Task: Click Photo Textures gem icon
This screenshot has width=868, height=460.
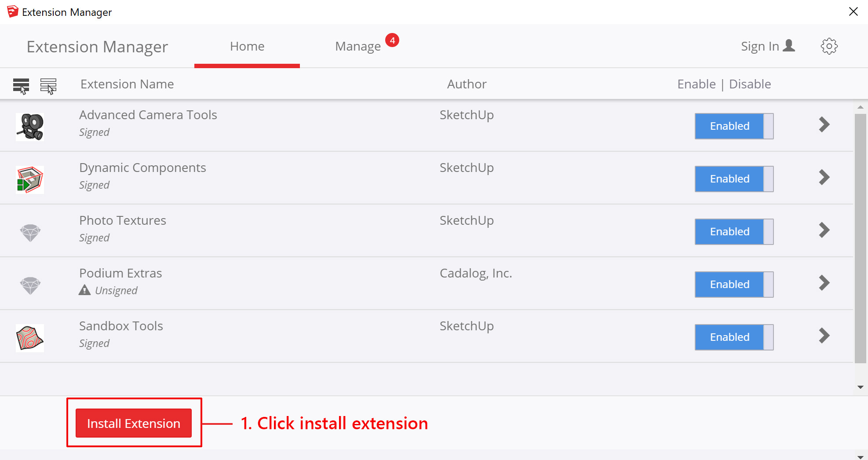Action: tap(30, 233)
